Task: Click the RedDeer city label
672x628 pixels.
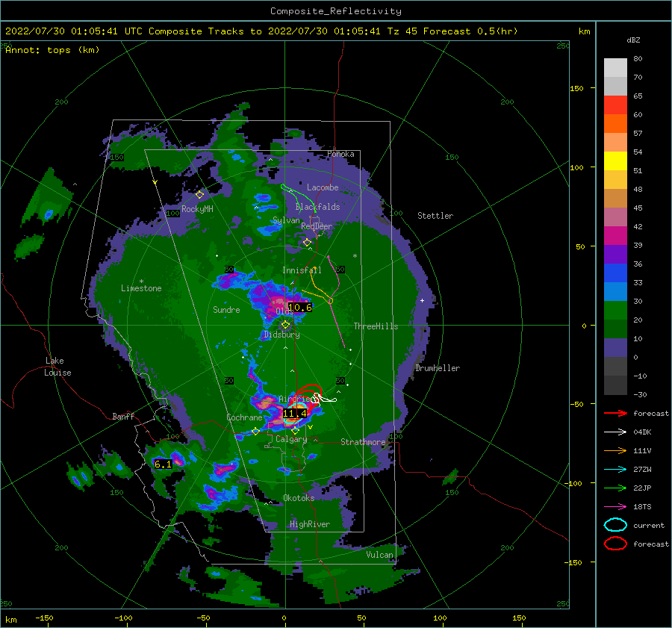Action: [x=317, y=226]
